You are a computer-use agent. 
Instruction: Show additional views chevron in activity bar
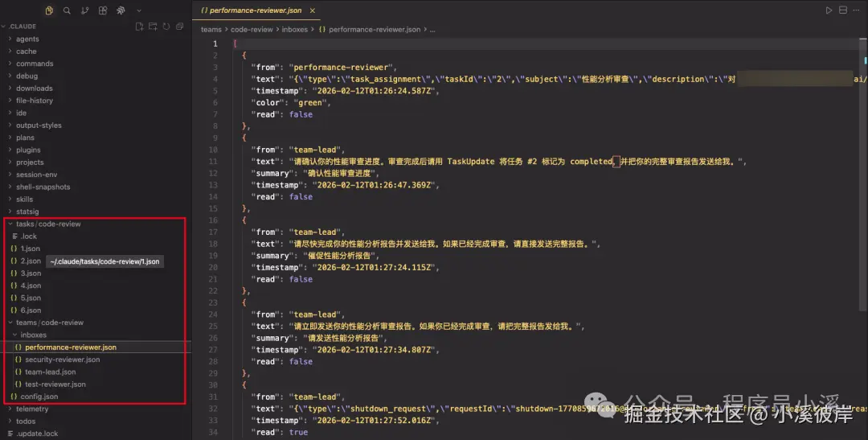[x=139, y=10]
